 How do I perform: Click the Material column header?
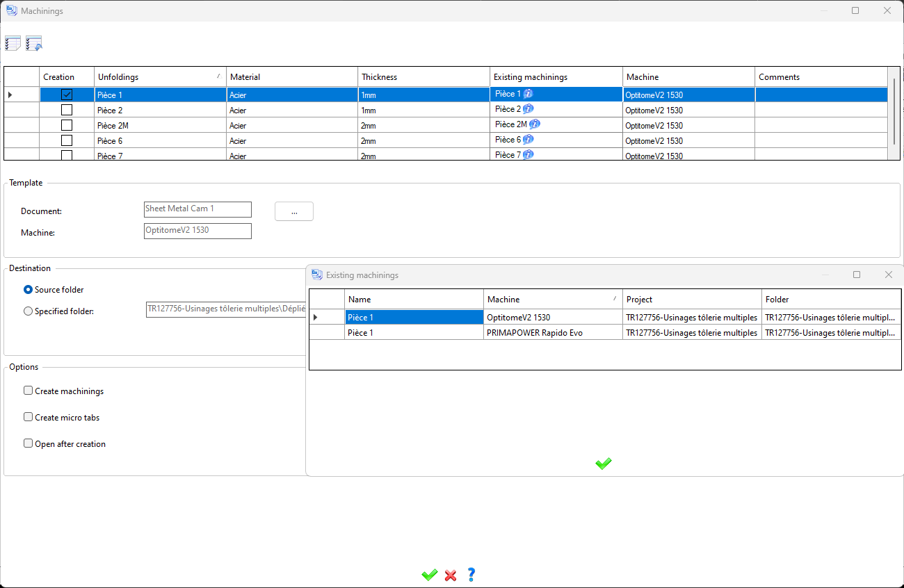[x=292, y=77]
